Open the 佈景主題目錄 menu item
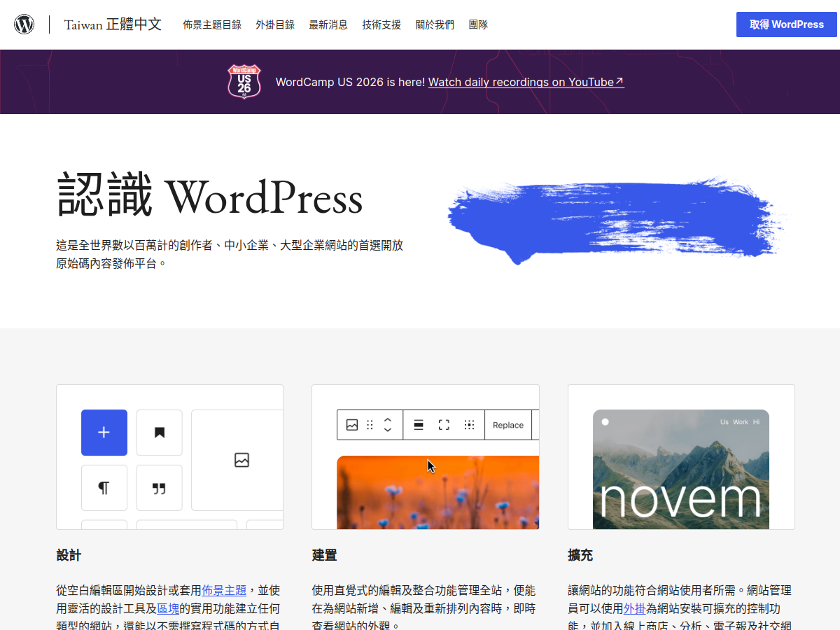 pyautogui.click(x=212, y=24)
